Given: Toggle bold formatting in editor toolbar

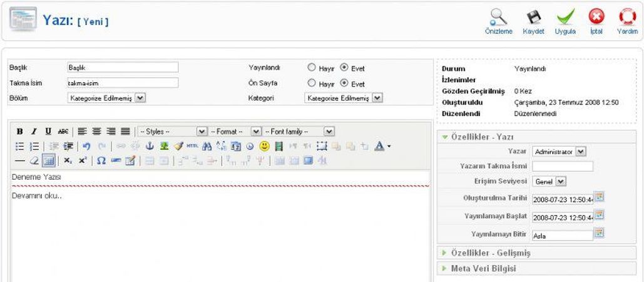Looking at the screenshot, I should [19, 132].
